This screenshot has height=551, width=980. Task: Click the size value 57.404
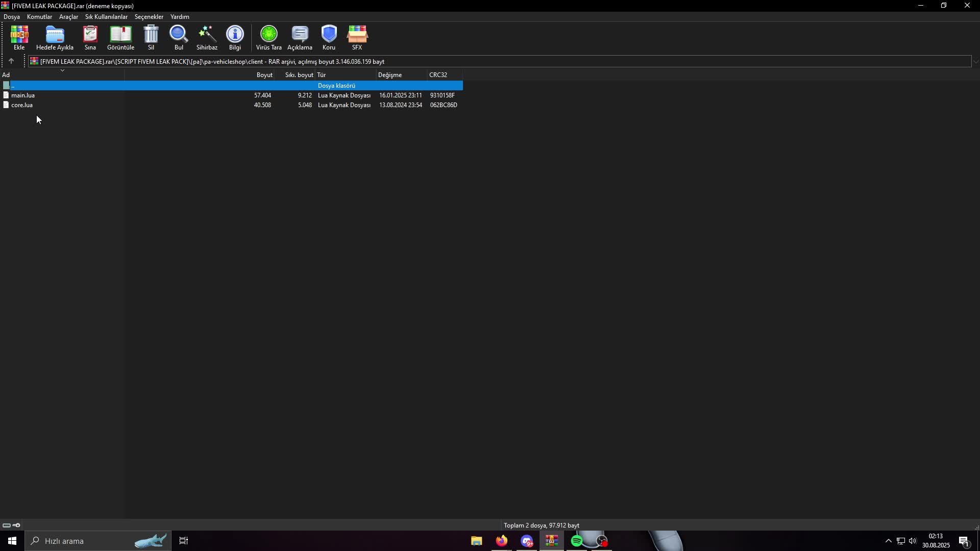pos(262,95)
